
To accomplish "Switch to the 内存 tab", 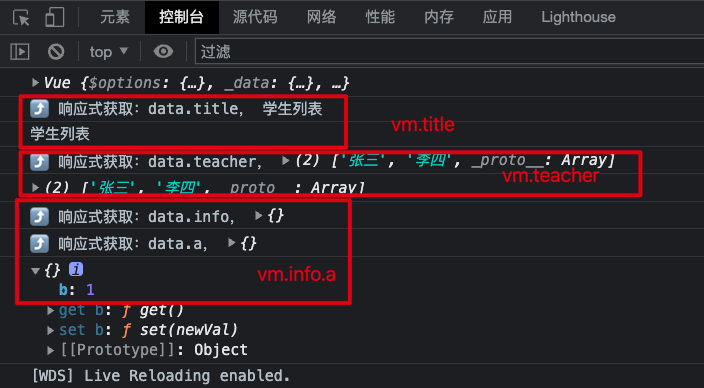I will [x=439, y=17].
